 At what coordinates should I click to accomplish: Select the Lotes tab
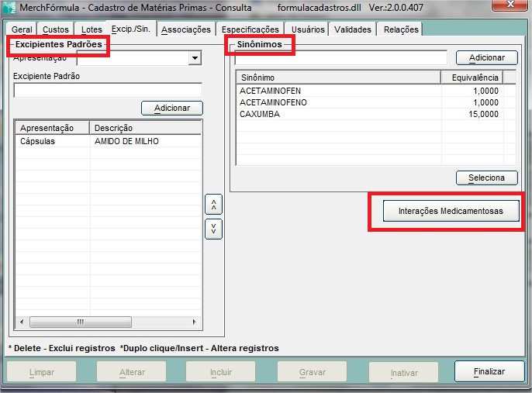[x=92, y=29]
